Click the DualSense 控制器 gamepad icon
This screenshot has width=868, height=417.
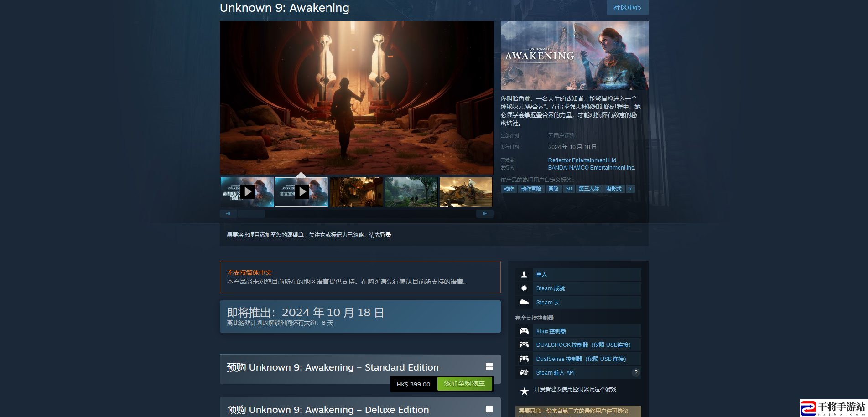(x=524, y=359)
